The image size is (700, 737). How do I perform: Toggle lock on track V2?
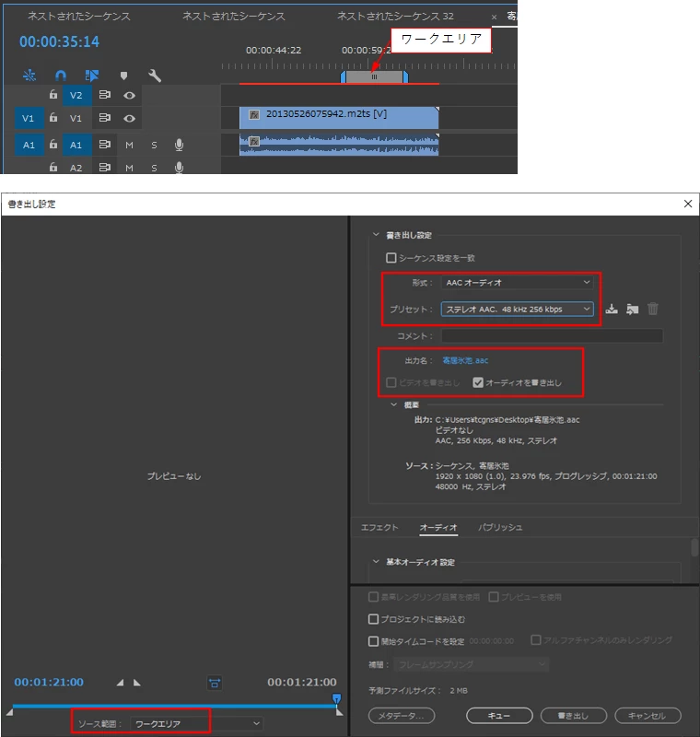pyautogui.click(x=53, y=95)
